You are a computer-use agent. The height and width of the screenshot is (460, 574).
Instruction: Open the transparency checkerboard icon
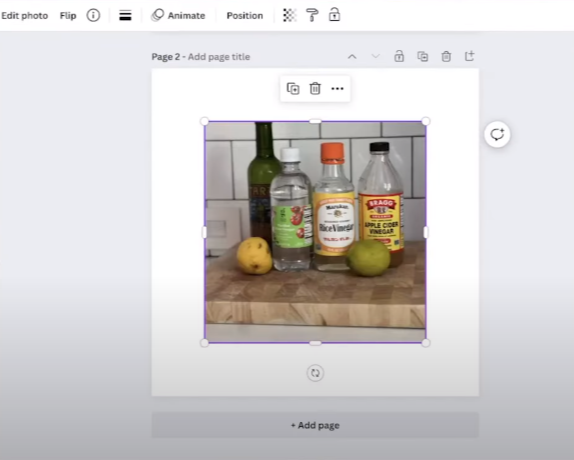289,15
